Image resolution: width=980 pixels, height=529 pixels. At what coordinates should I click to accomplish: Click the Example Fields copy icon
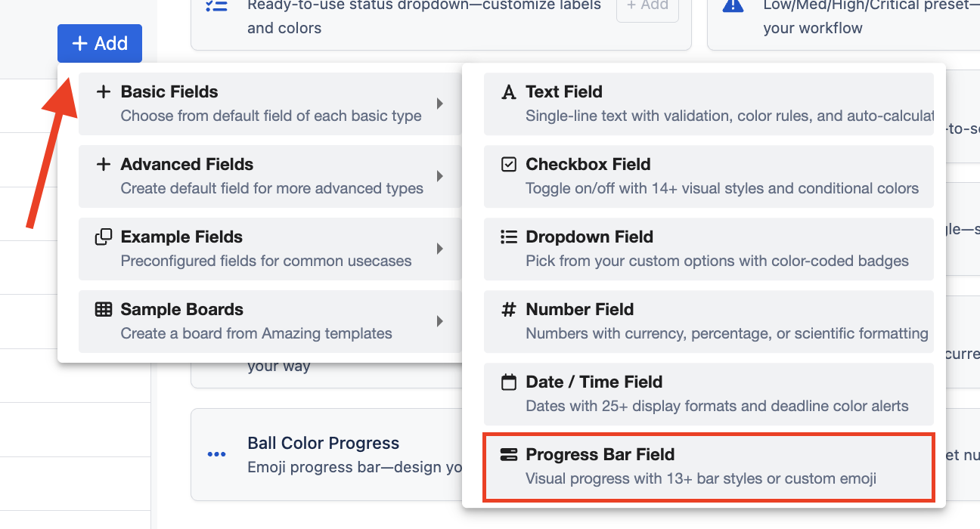[104, 237]
